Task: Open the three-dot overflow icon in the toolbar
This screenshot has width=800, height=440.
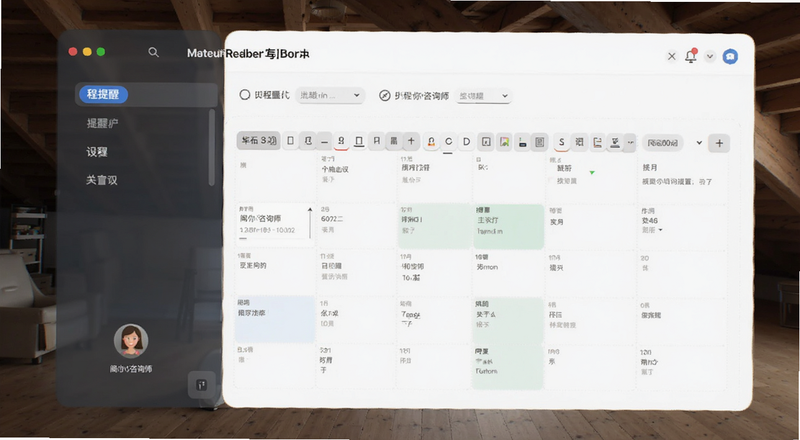Action: [630, 142]
